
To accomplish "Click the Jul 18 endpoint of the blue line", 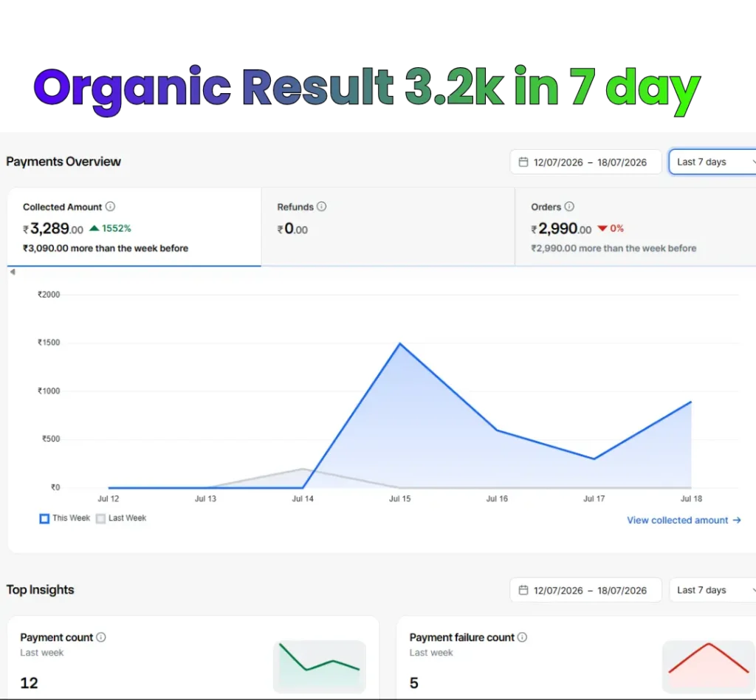I will coord(691,402).
